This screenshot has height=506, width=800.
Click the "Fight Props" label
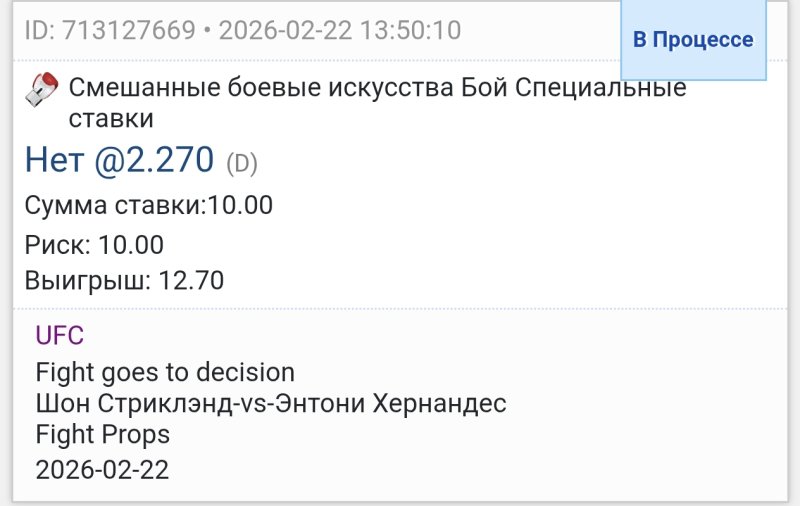[103, 435]
